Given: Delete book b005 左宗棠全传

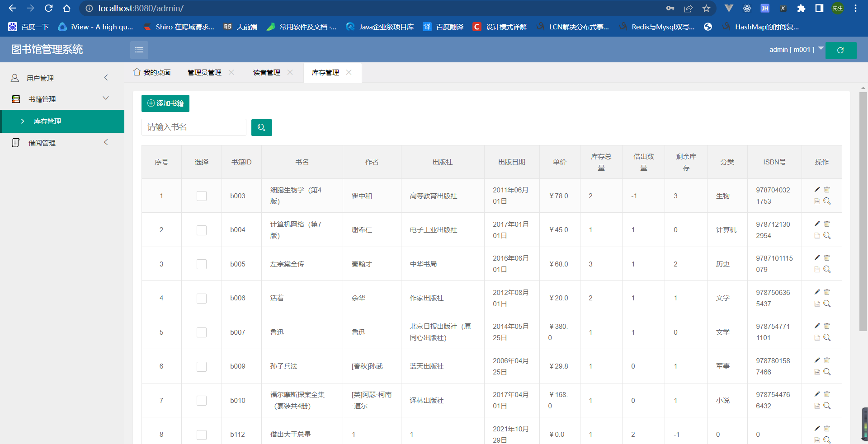Looking at the screenshot, I should pos(827,258).
